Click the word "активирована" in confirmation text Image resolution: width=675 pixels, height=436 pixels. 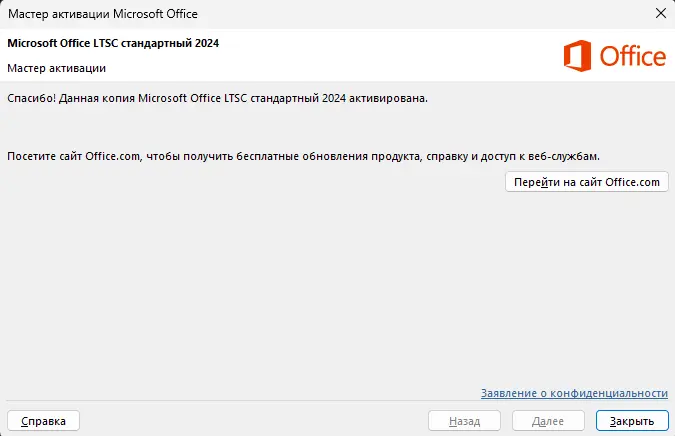[x=389, y=99]
